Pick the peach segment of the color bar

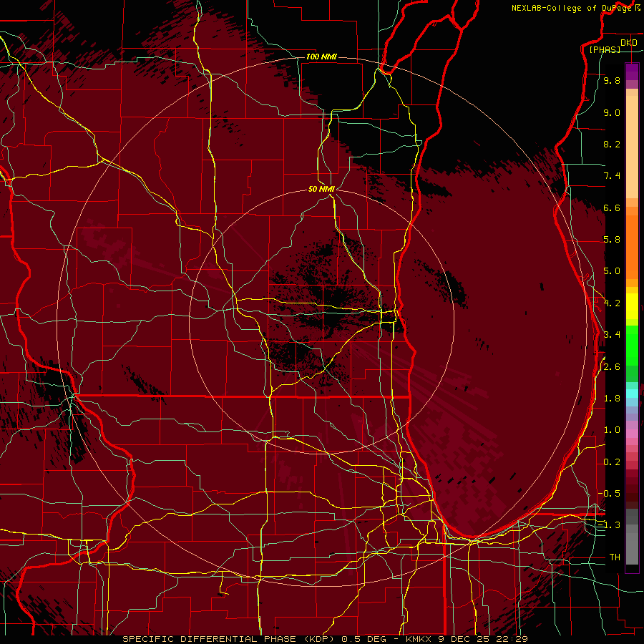click(x=632, y=147)
